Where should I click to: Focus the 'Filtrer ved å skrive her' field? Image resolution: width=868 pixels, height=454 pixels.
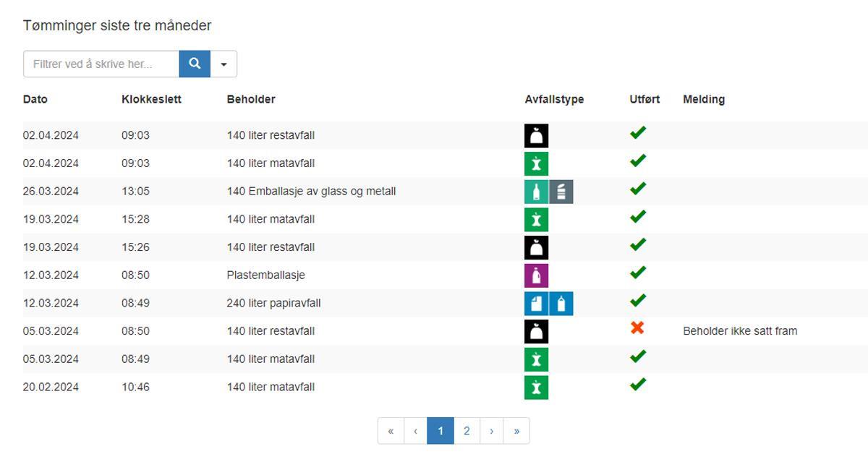click(101, 64)
